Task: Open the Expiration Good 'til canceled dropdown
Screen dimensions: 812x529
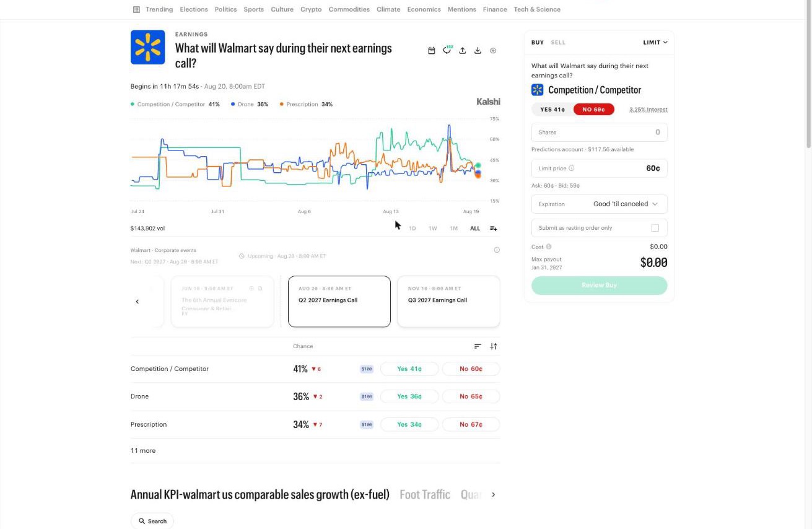Action: coord(599,204)
